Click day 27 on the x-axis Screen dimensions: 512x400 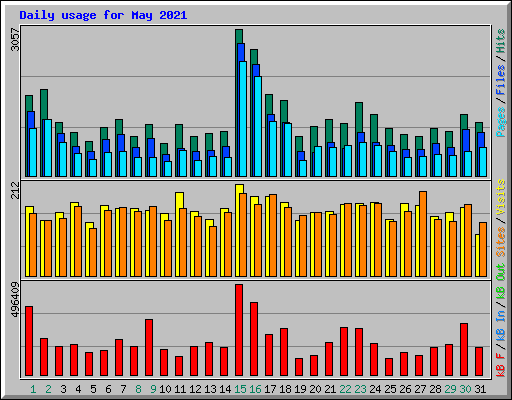click(x=420, y=389)
